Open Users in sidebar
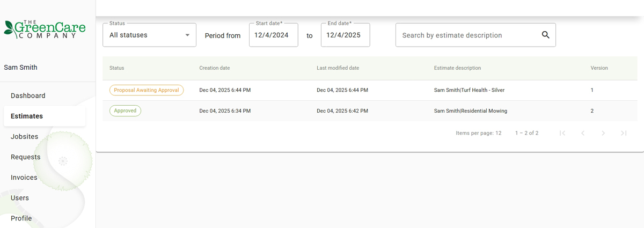Viewport: 644px width, 228px height. pyautogui.click(x=20, y=197)
